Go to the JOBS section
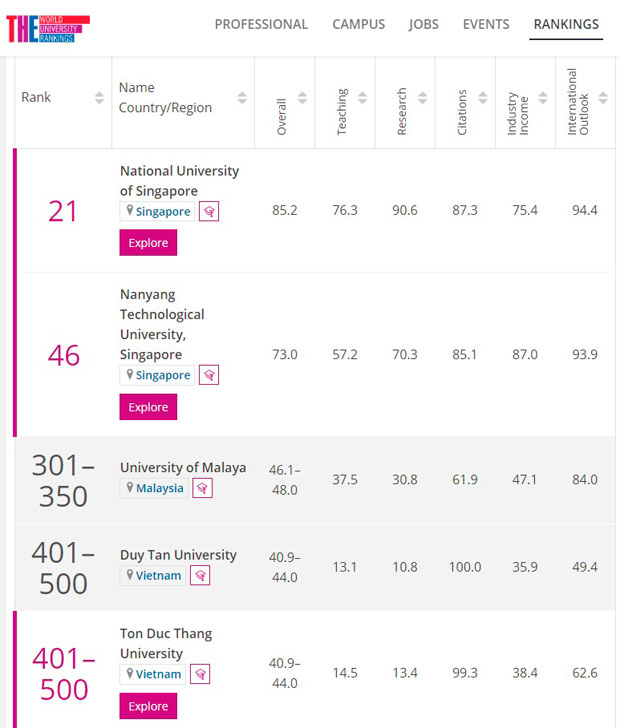This screenshot has height=728, width=620. (x=424, y=24)
